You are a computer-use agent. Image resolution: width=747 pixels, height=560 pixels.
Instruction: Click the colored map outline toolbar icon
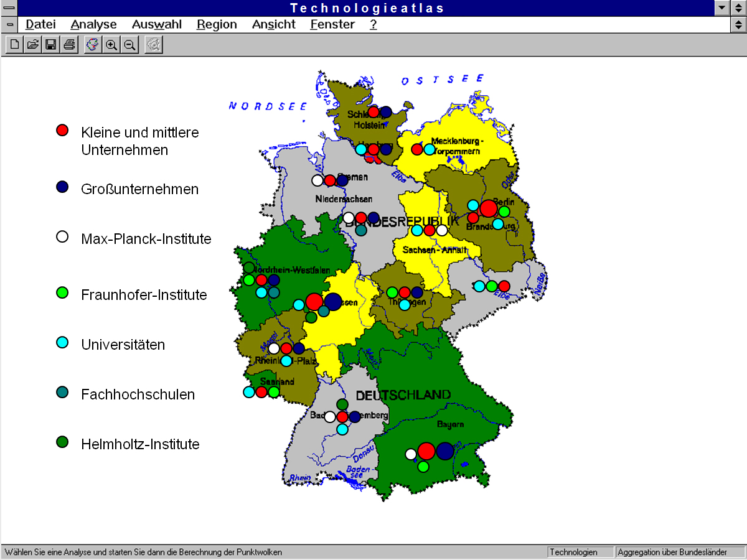[x=92, y=45]
